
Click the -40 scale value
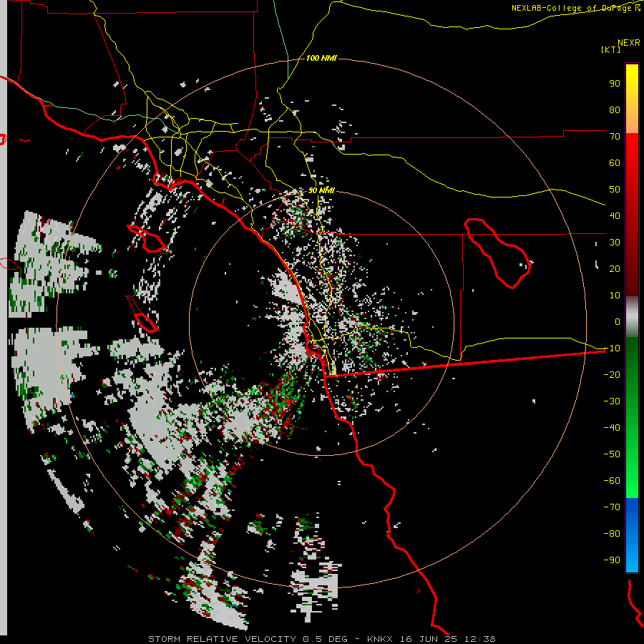click(612, 428)
